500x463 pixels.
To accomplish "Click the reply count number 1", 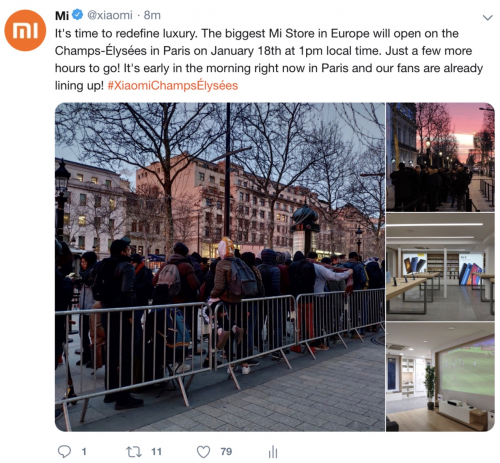I will tap(84, 452).
